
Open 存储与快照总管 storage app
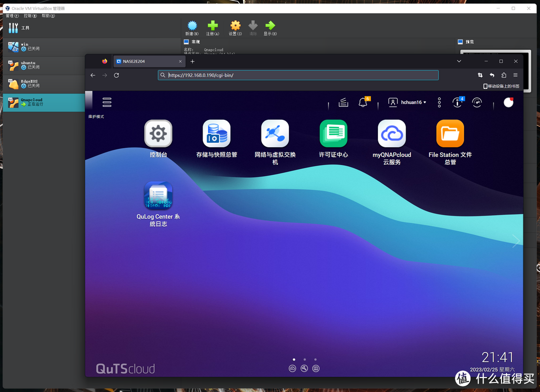(x=216, y=133)
